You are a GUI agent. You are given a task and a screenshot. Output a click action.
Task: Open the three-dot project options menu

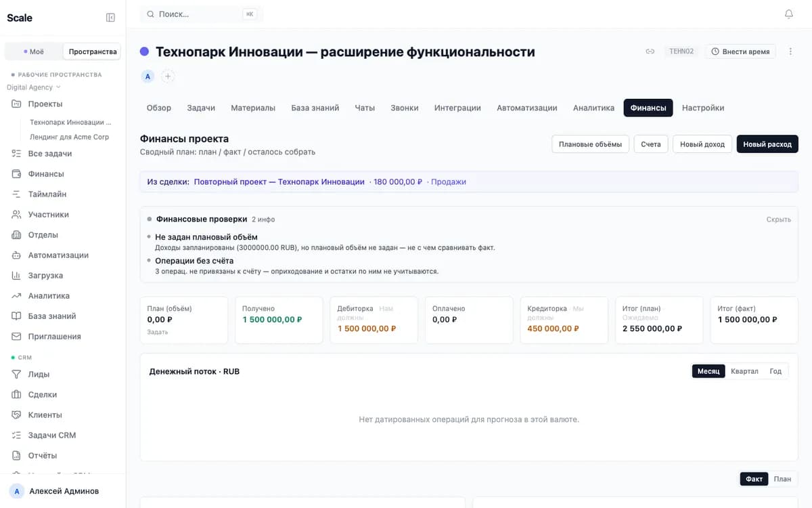click(x=790, y=51)
